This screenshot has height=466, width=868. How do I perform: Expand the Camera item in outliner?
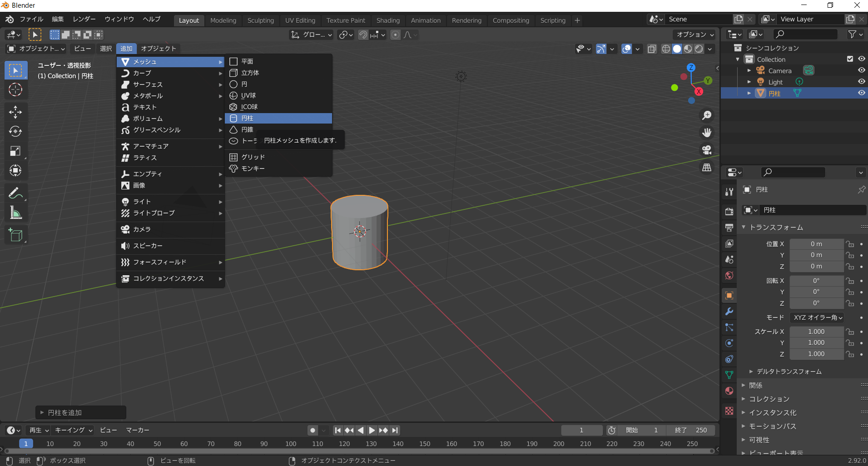[749, 70]
